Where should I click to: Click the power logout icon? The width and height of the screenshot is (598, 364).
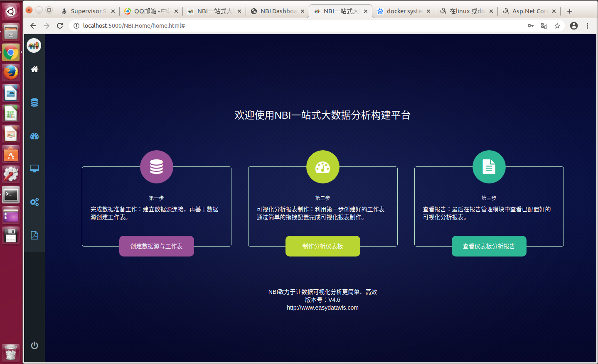click(x=34, y=345)
